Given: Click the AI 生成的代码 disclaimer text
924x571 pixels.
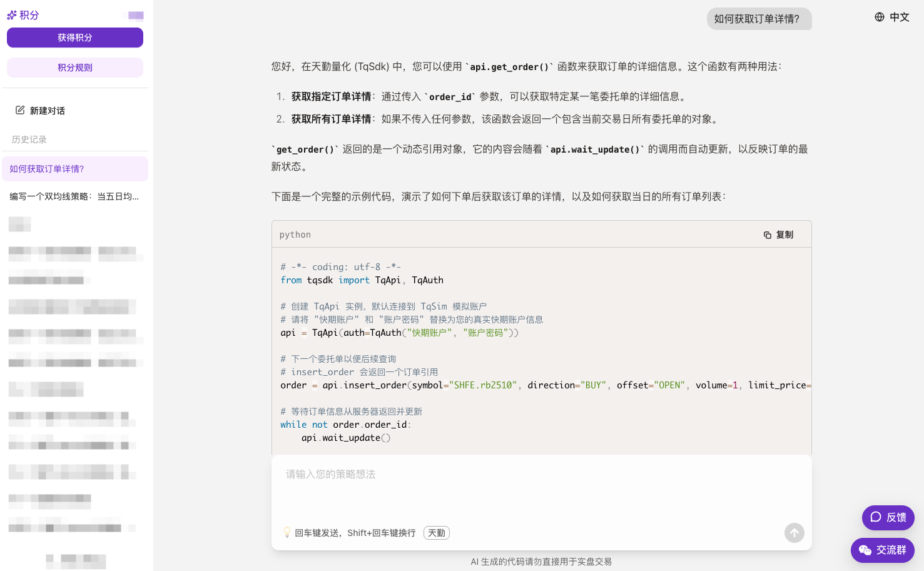Looking at the screenshot, I should 541,562.
